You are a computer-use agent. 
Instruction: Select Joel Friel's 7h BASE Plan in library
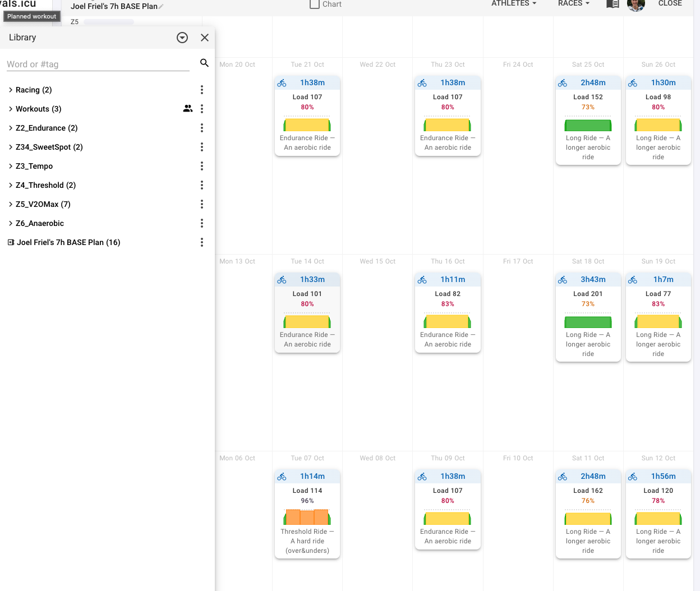(68, 242)
